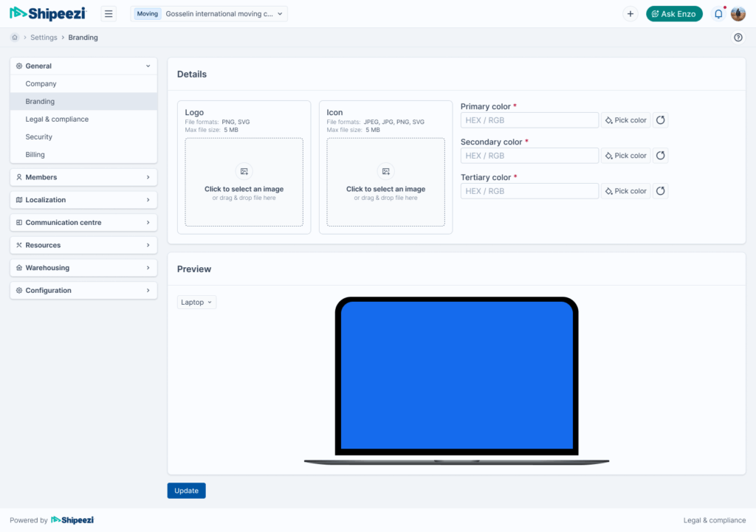Open the notifications bell

click(x=718, y=14)
